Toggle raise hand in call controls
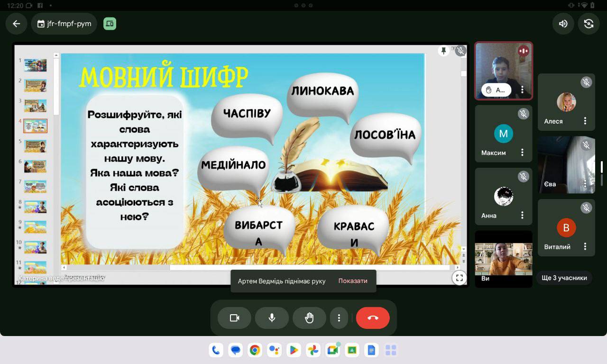Image resolution: width=607 pixels, height=364 pixels. pos(309,318)
